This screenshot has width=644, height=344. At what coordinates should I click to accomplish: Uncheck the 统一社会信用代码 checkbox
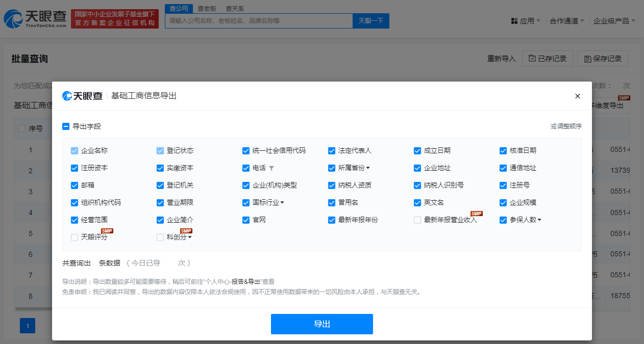[246, 151]
